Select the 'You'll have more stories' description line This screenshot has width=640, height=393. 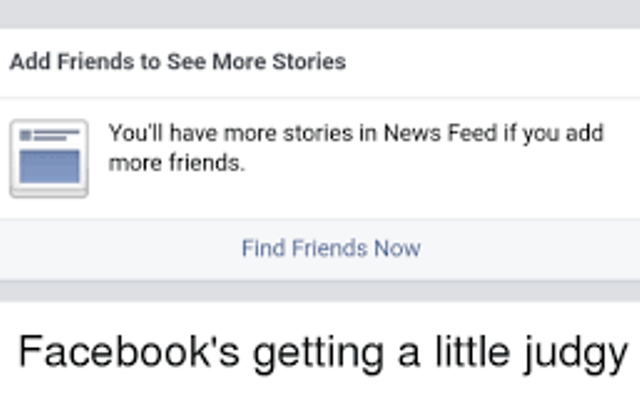tap(356, 133)
